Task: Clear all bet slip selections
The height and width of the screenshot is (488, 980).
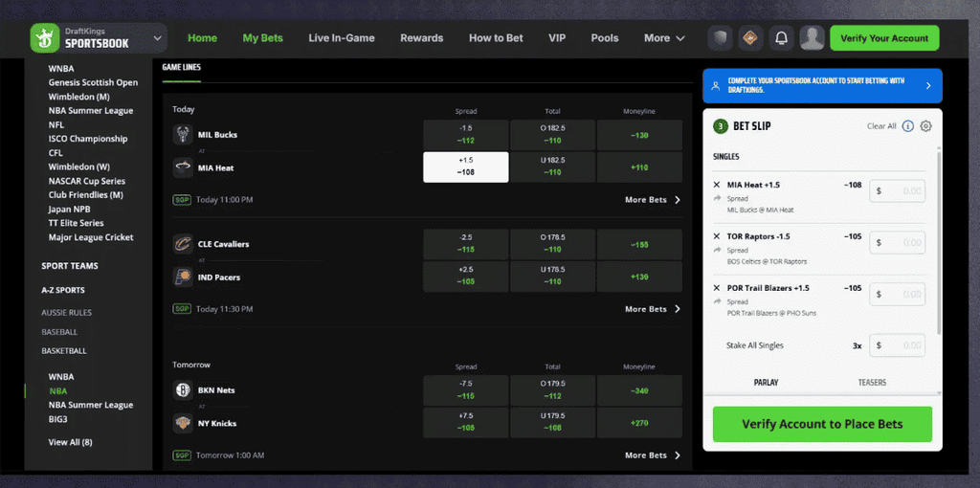Action: click(881, 126)
